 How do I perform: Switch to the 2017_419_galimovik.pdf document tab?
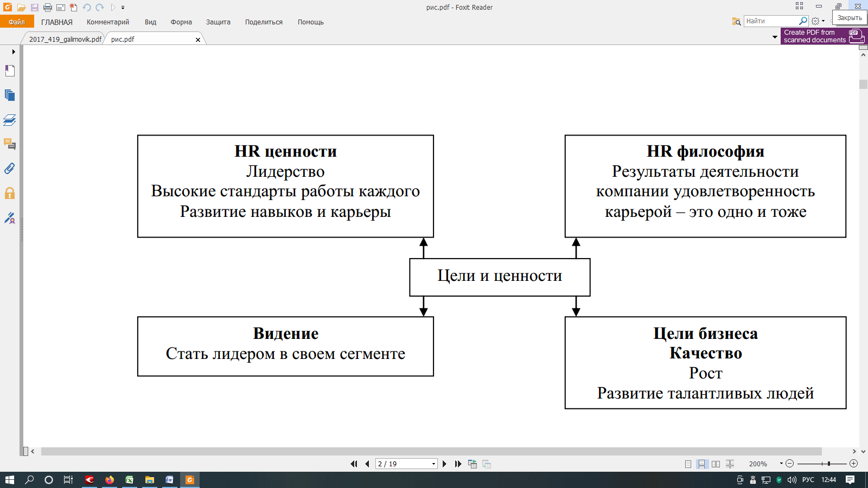click(65, 39)
